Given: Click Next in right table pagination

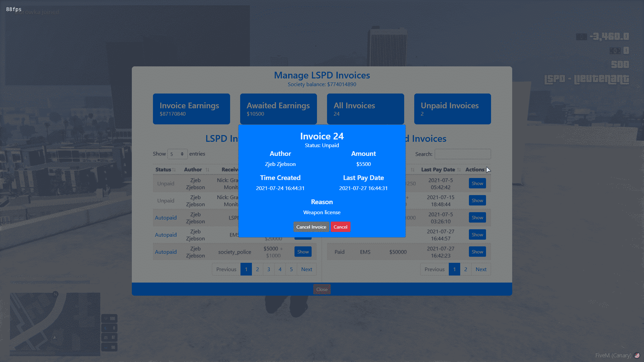Looking at the screenshot, I should [481, 269].
